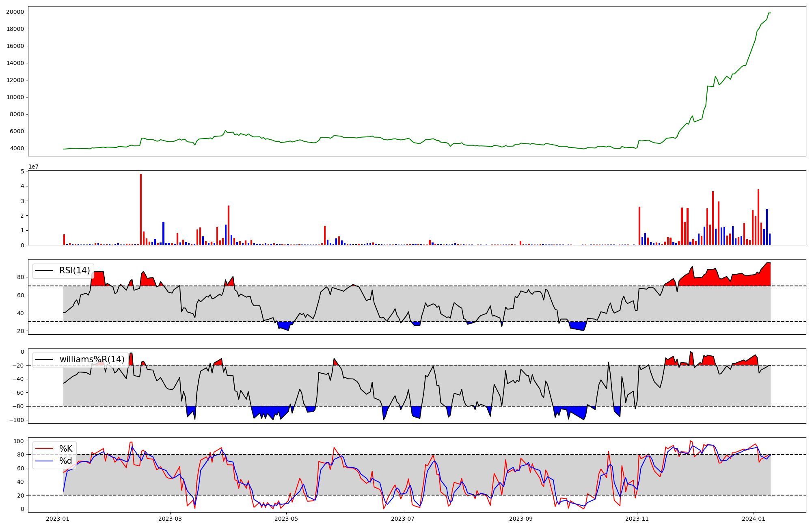Viewport: 812px width, 528px height.
Task: Click the blue %d legend line swatch
Action: 45,461
